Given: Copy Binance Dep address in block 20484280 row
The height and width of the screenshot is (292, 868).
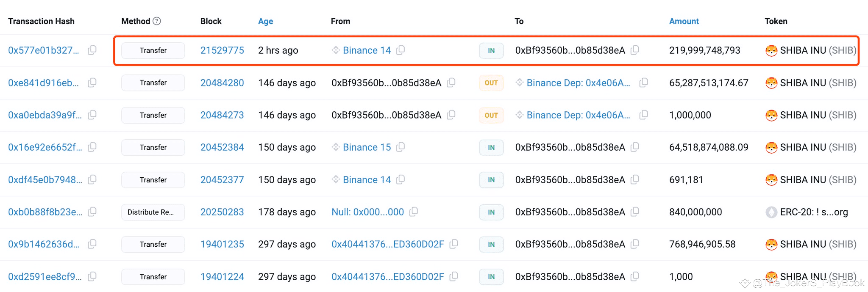Looking at the screenshot, I should [643, 83].
